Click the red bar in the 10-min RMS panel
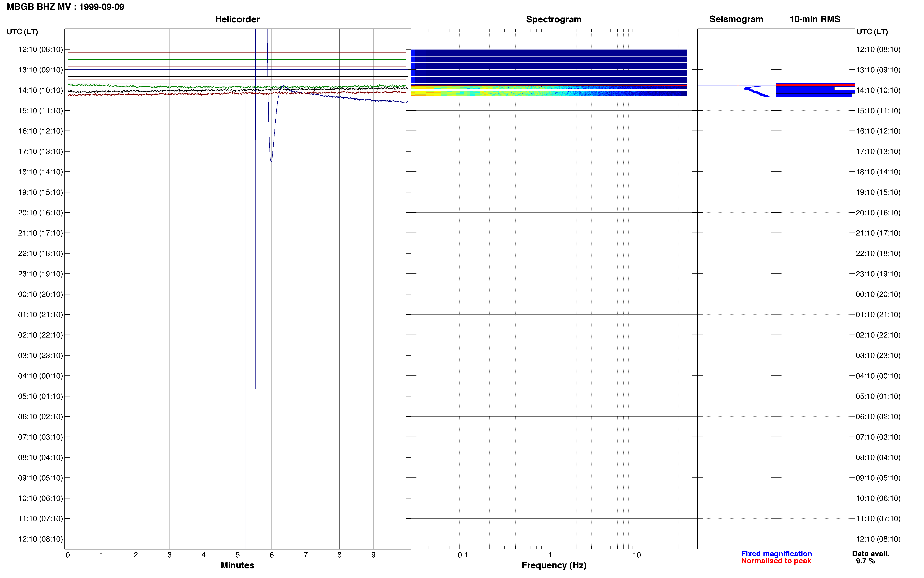924x578 pixels. coord(815,85)
